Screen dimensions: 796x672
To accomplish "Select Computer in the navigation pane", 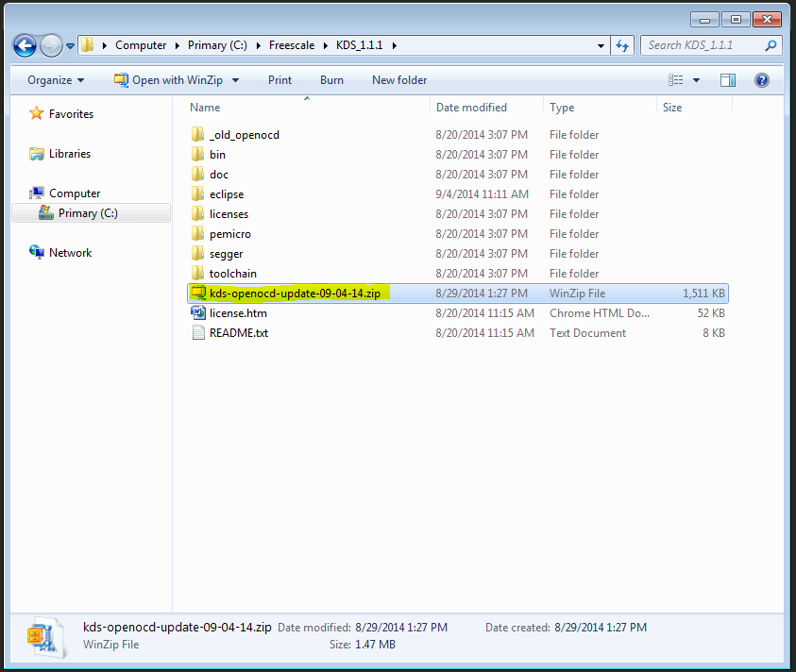I will pyautogui.click(x=75, y=193).
